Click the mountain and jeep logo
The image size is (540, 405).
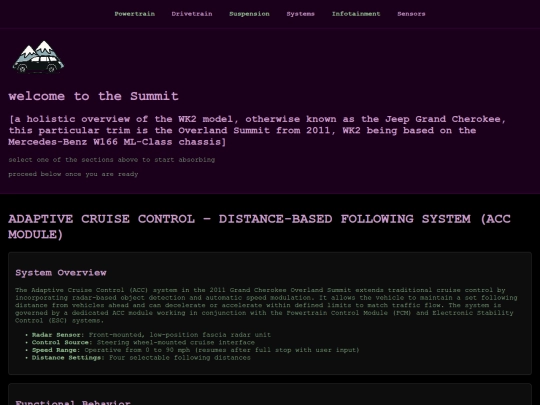pyautogui.click(x=38, y=57)
